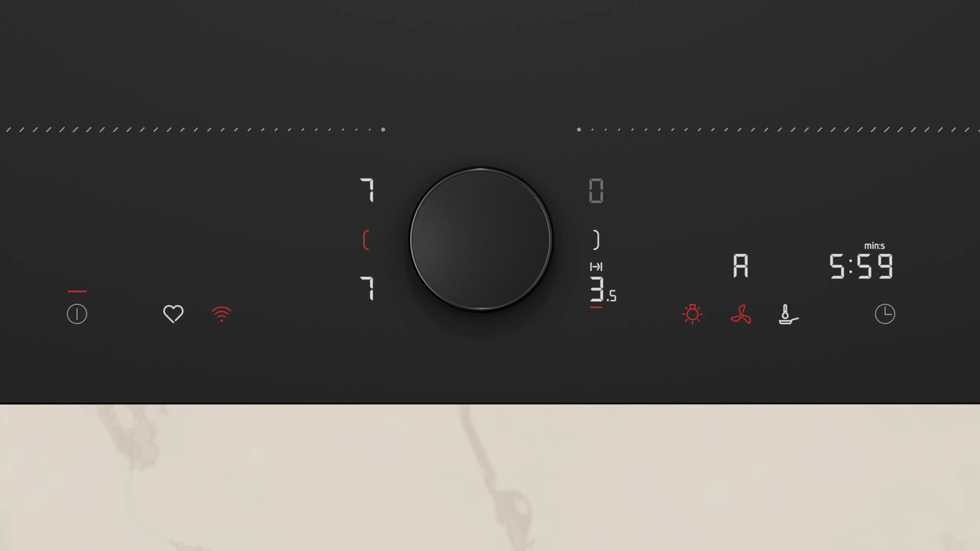Image resolution: width=980 pixels, height=551 pixels.
Task: Tap the red left bracket flex-zone symbol
Action: pyautogui.click(x=366, y=240)
